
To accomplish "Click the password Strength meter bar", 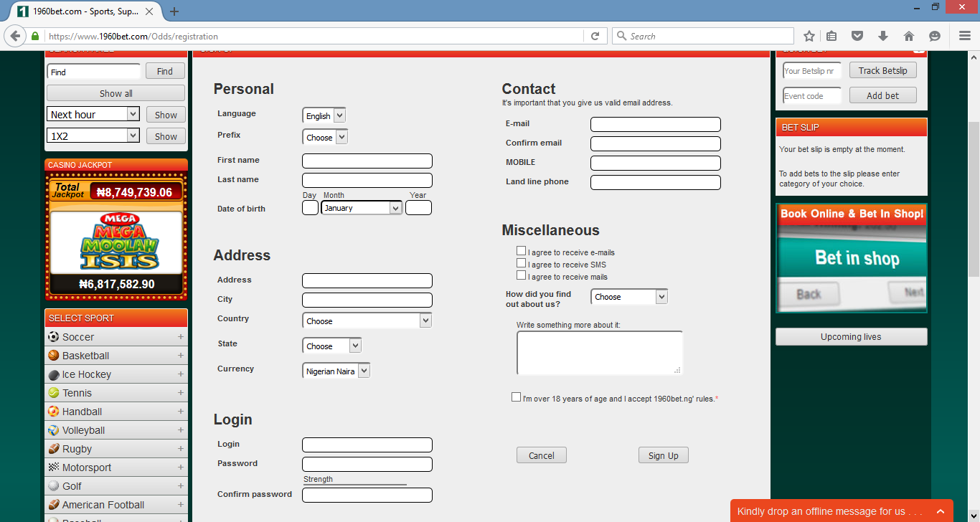I will click(x=355, y=485).
